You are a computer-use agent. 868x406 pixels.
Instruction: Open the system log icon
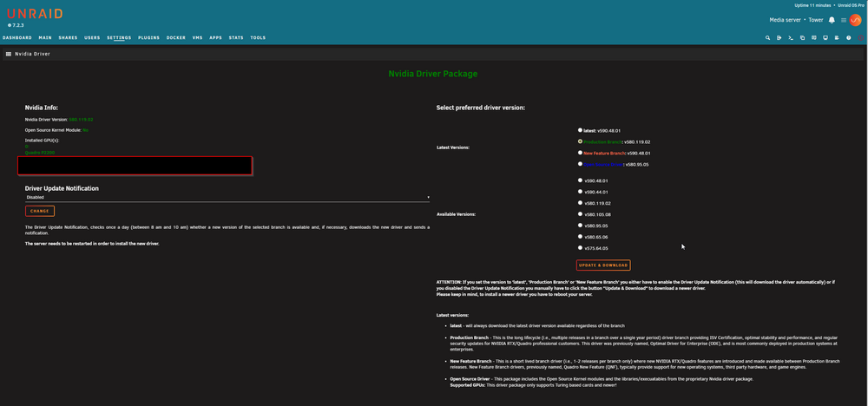pyautogui.click(x=837, y=38)
